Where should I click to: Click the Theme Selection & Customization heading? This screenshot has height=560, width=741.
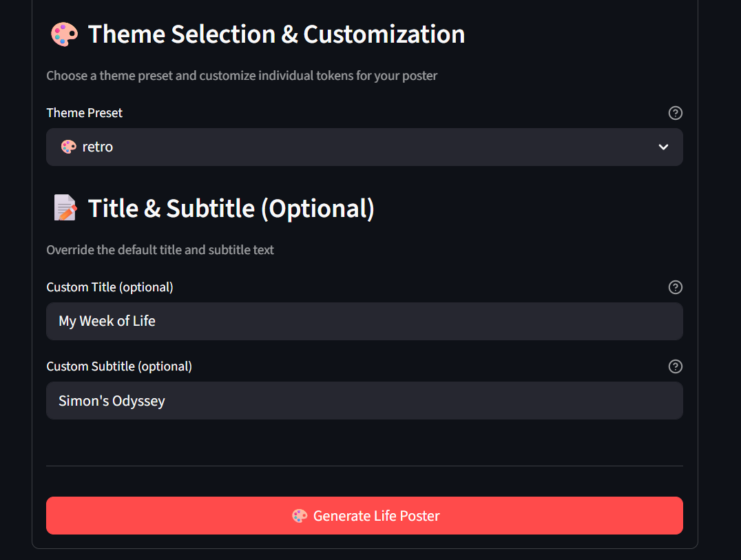(x=275, y=33)
